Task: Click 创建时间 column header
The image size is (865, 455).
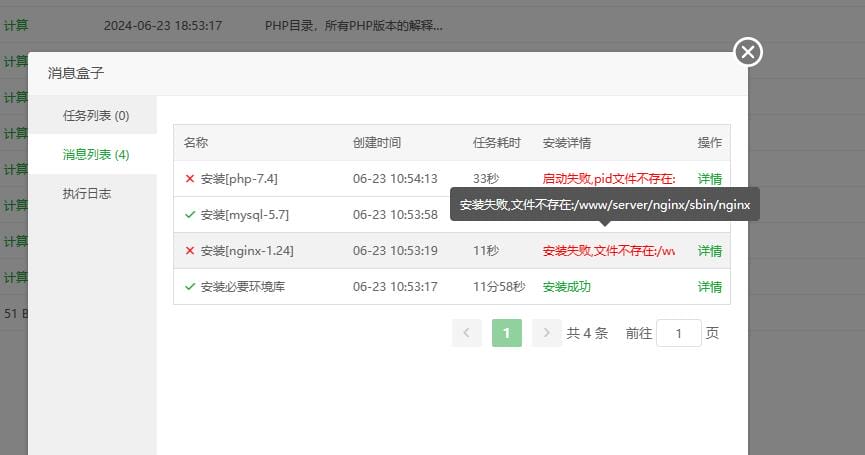Action: [x=376, y=143]
